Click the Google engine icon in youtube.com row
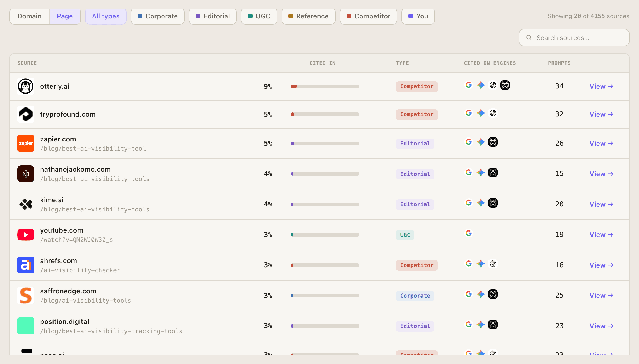Screen dimensions: 639x364 (469, 233)
